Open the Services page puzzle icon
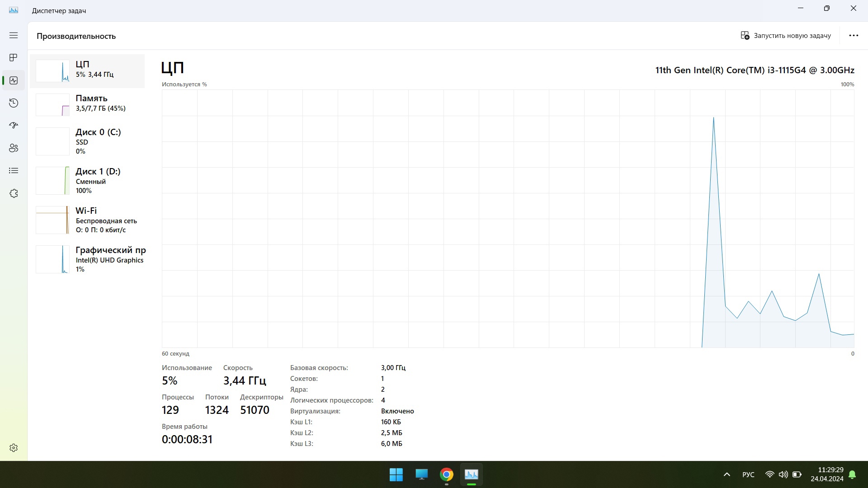The width and height of the screenshot is (868, 488). [x=14, y=193]
